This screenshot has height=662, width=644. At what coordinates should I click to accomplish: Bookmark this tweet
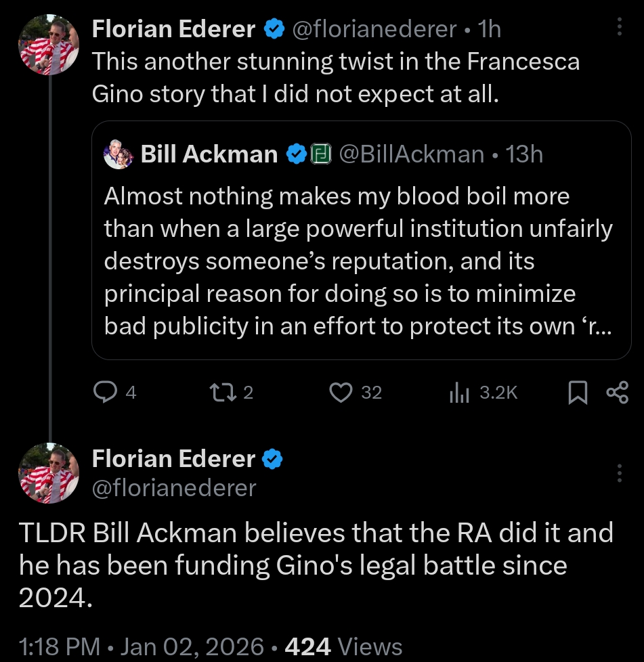point(577,393)
